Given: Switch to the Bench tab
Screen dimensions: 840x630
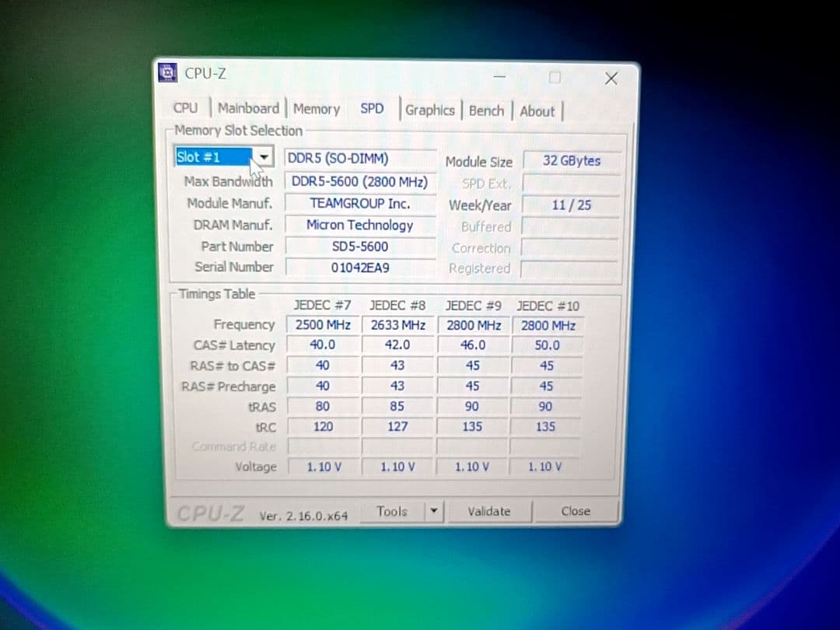Looking at the screenshot, I should point(486,110).
